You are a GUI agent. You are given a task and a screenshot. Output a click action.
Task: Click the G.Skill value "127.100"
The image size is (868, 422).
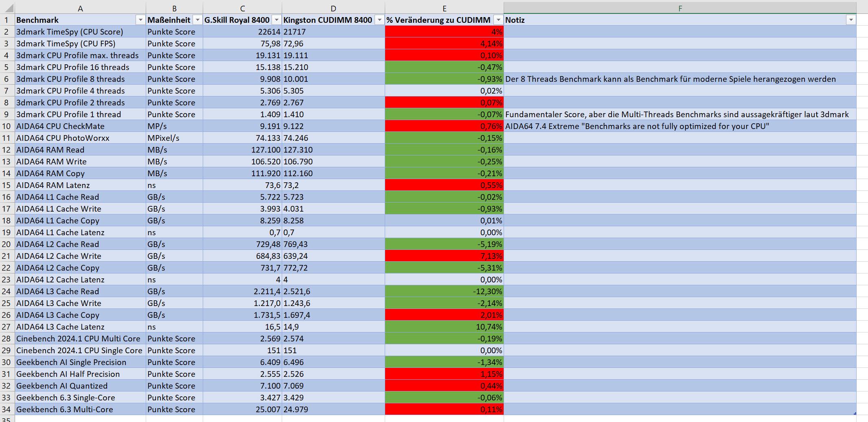coord(242,150)
